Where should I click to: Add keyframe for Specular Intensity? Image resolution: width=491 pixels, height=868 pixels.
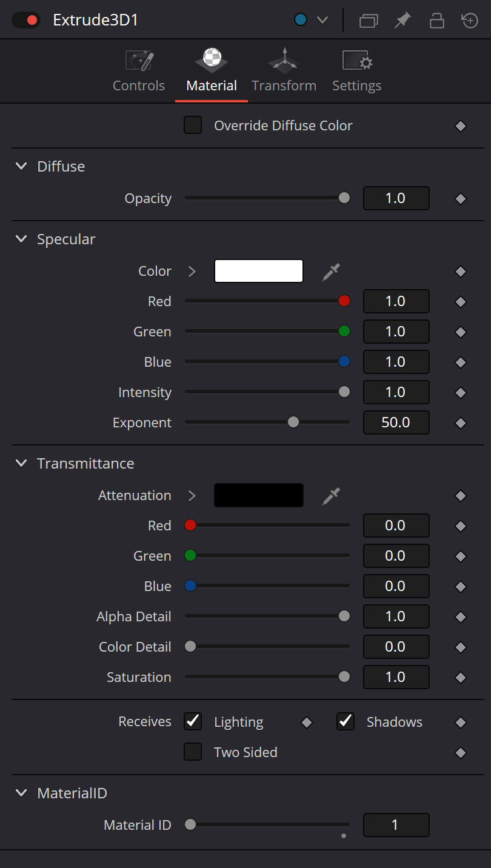tap(461, 393)
